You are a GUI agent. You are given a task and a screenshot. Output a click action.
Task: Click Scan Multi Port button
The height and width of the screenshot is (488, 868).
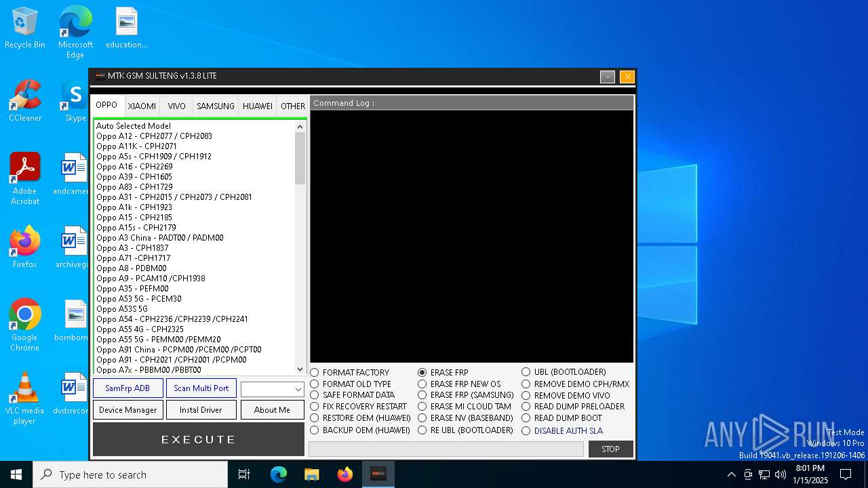[x=201, y=388]
